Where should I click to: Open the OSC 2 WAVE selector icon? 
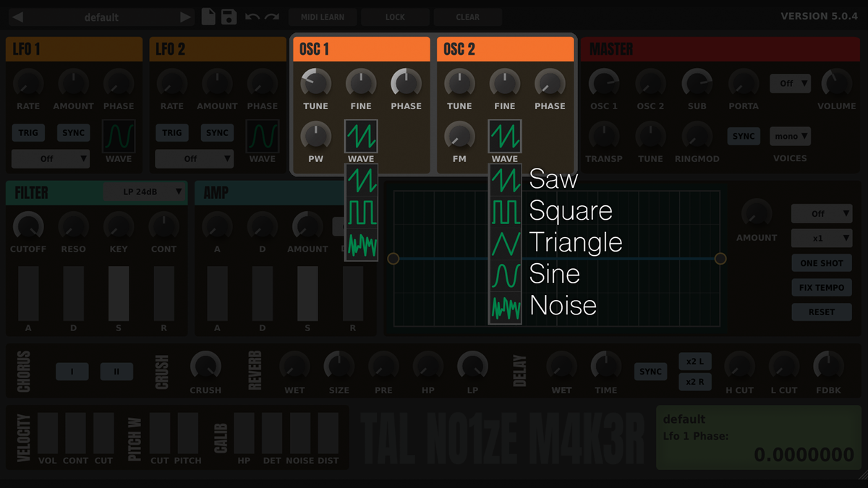coord(505,136)
